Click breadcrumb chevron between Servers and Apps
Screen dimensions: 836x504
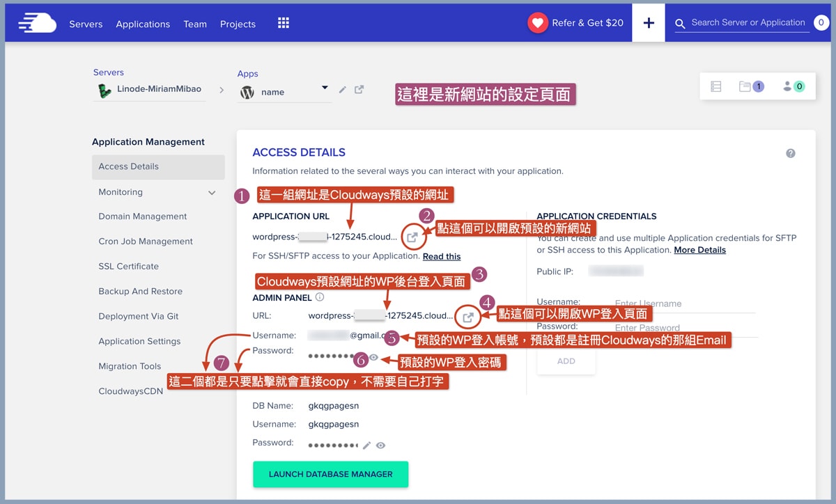(222, 90)
